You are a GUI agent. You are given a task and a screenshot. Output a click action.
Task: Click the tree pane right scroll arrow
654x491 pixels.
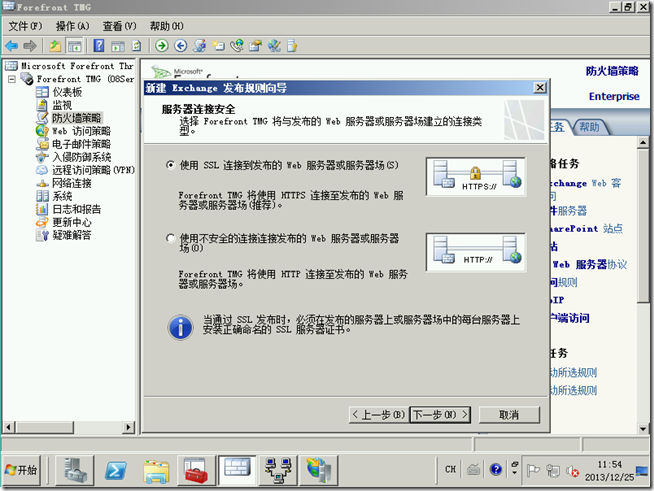coord(128,427)
